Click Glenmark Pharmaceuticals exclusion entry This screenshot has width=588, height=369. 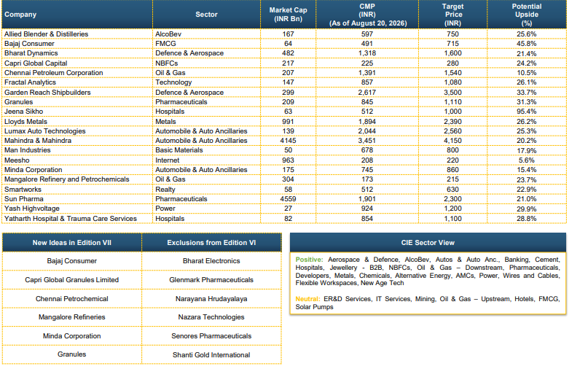211,280
